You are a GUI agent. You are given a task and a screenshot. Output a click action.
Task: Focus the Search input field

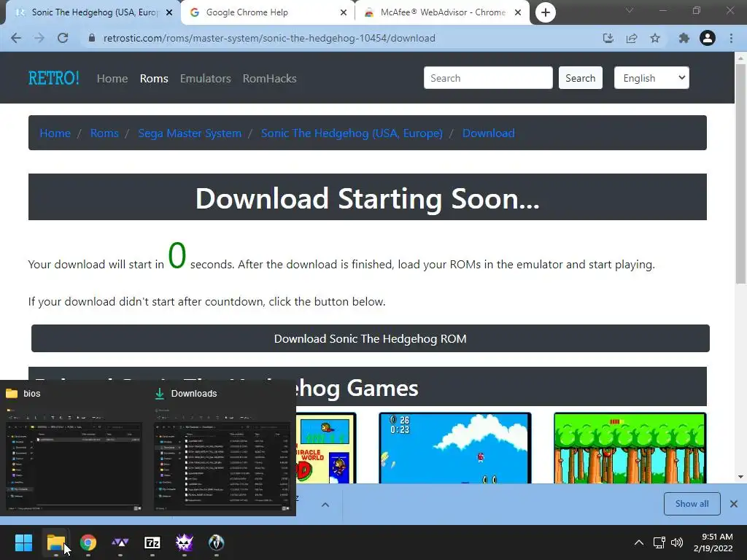488,77
